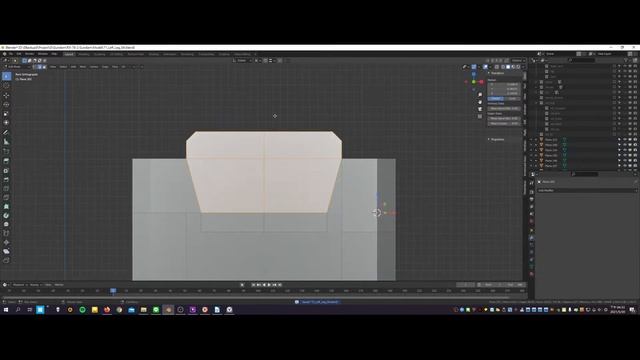Open the Global transform orientation dropdown
Viewport: 640px width, 360px height.
(242, 60)
